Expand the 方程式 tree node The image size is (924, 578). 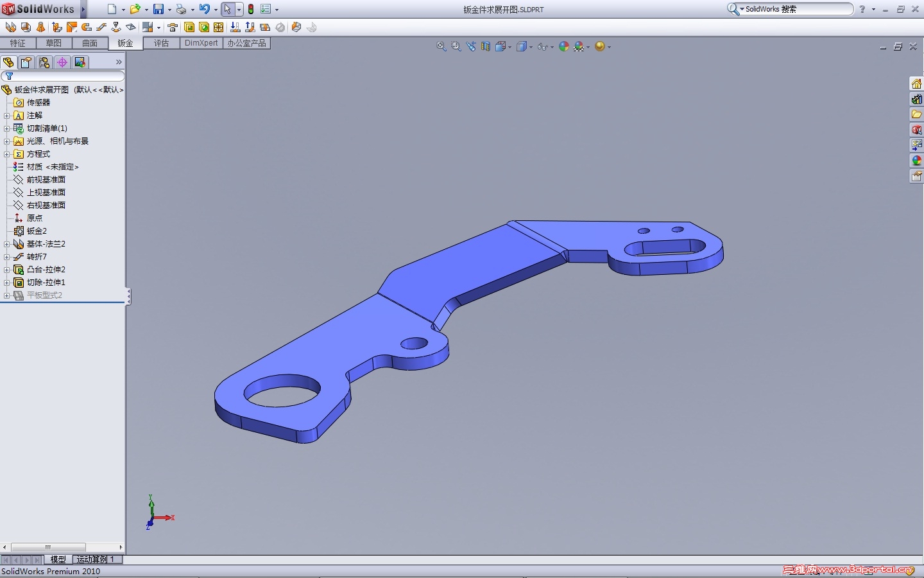pyautogui.click(x=6, y=154)
